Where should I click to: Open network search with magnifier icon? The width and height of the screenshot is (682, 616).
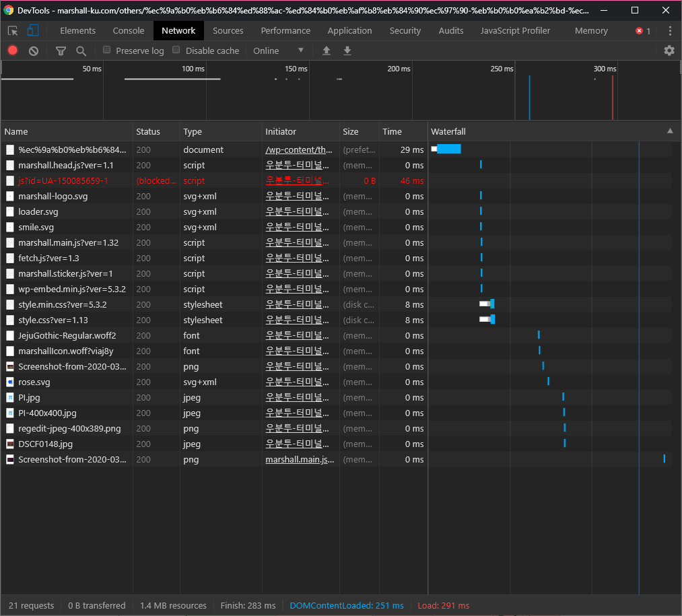pyautogui.click(x=81, y=50)
